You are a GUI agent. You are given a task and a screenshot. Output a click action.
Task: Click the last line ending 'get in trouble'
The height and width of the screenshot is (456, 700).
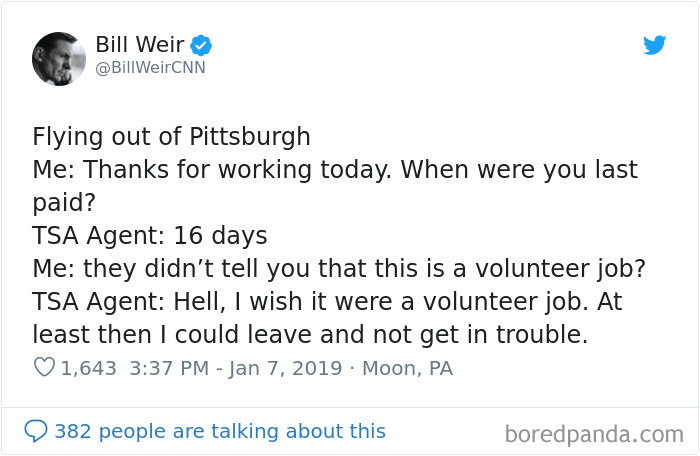310,335
